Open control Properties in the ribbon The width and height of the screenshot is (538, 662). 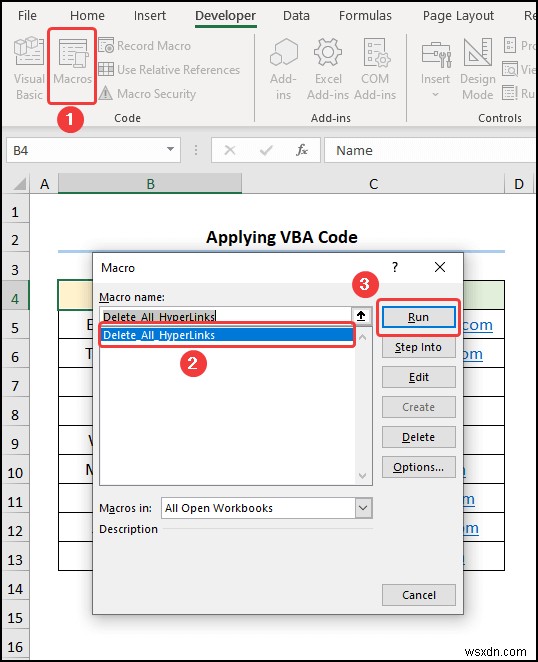pos(519,45)
